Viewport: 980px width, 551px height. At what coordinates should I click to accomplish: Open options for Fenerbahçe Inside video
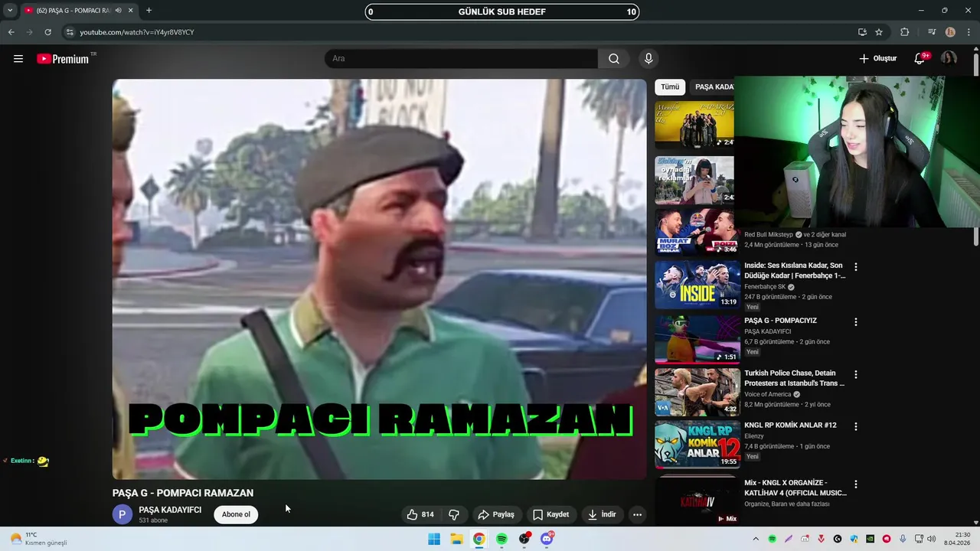tap(856, 267)
